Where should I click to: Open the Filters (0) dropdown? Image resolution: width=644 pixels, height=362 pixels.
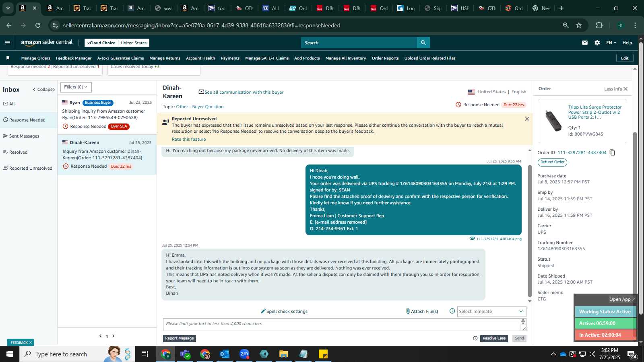[x=76, y=87]
